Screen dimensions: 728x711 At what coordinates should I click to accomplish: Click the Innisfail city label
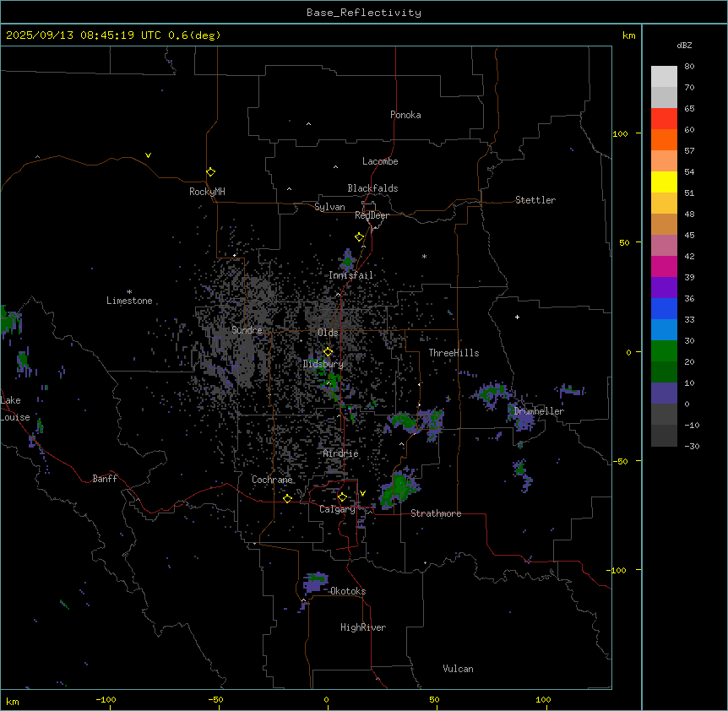(x=350, y=275)
